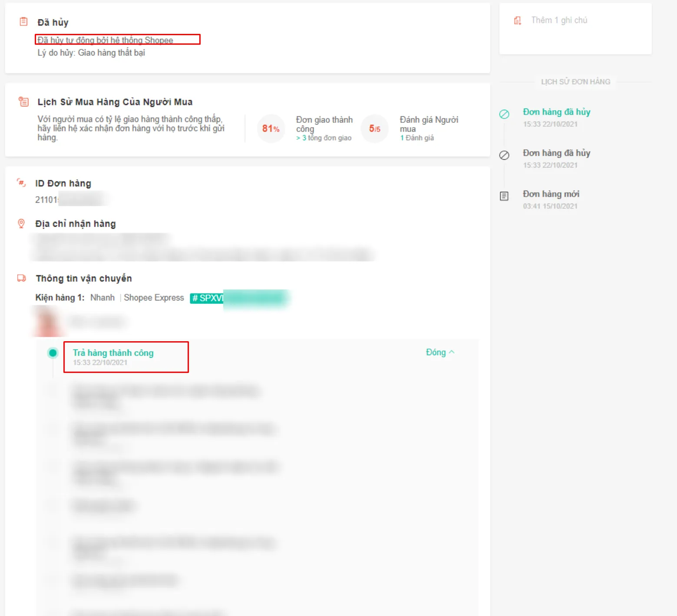
Task: Click the delivery address pin icon
Action: 21,224
